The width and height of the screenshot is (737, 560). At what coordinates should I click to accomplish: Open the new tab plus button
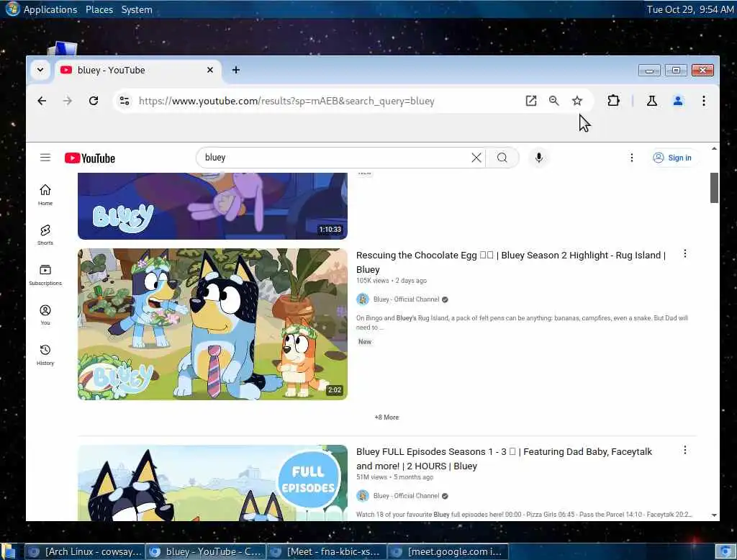236,70
